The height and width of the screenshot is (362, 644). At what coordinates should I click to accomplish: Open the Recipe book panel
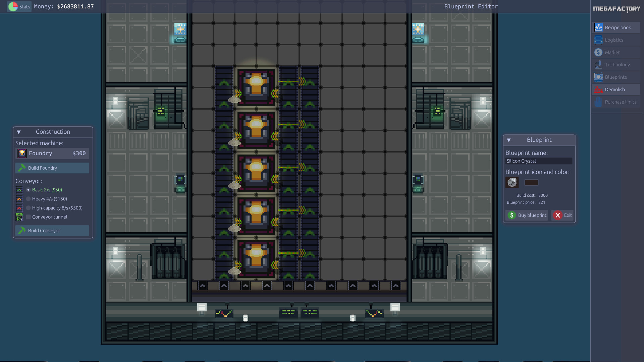618,27
